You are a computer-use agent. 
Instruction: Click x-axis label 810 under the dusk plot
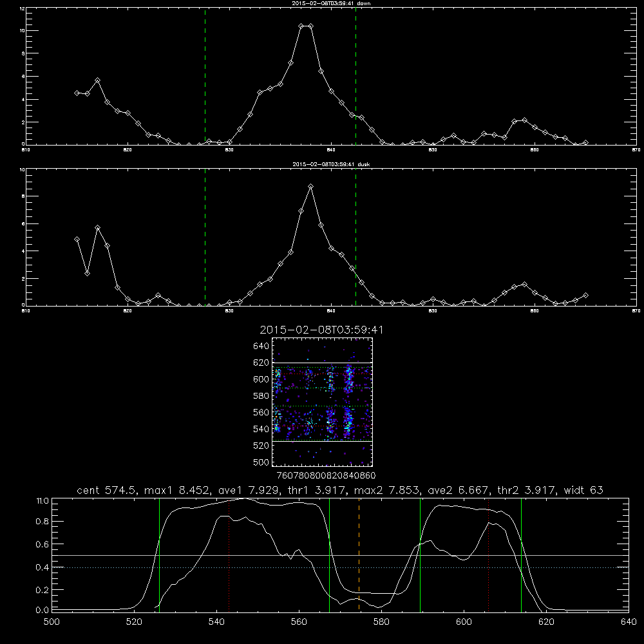(x=26, y=311)
